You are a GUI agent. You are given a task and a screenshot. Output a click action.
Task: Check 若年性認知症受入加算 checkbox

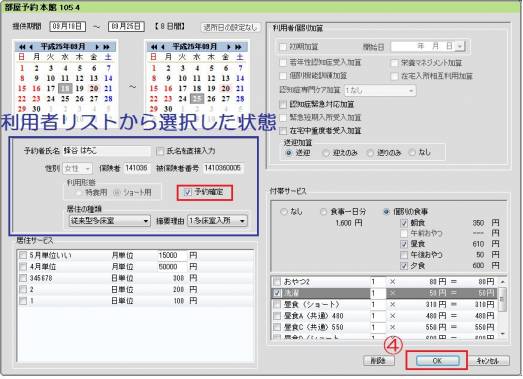click(x=283, y=62)
